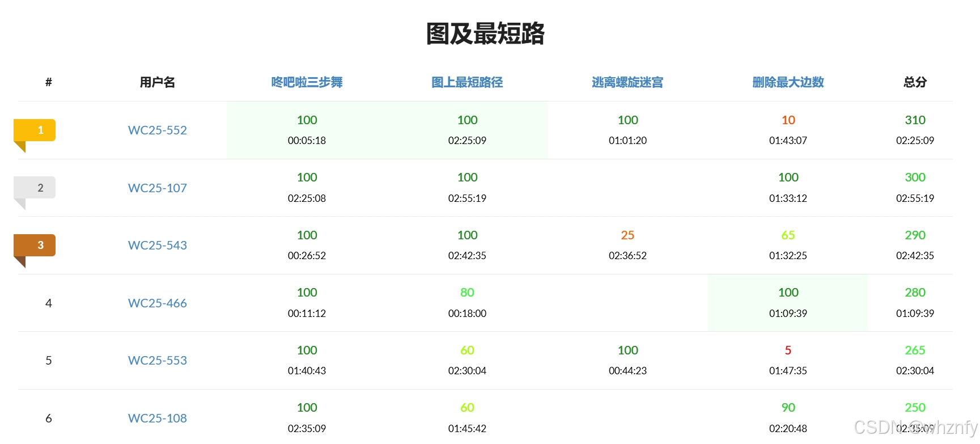
Task: Click the time 01:33:12
Action: point(788,198)
